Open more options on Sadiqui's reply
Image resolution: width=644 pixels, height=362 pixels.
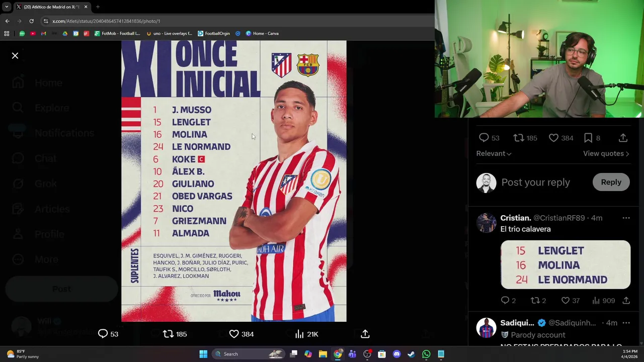[626, 323]
